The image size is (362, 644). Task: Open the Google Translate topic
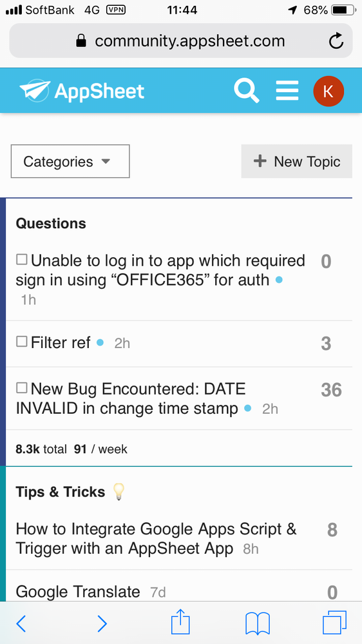coord(78,592)
